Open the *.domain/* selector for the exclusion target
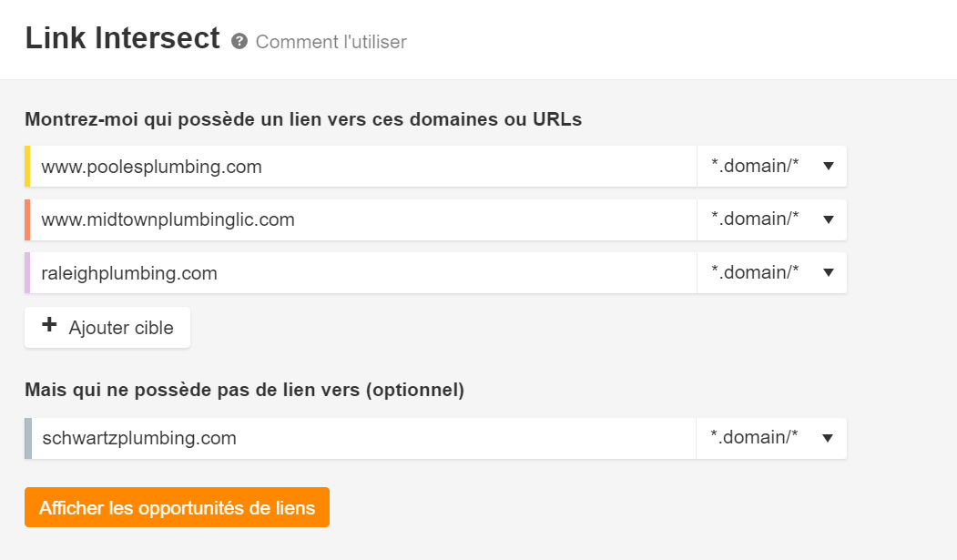957x560 pixels. 769,438
